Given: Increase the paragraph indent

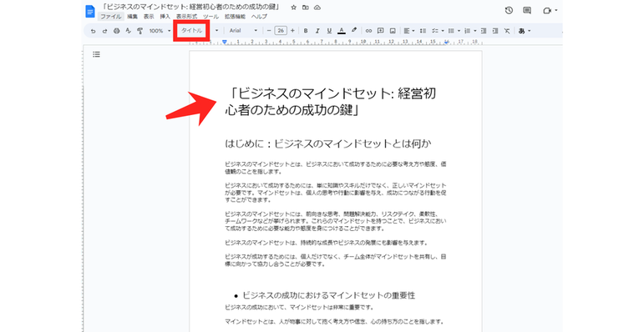Looking at the screenshot, I should [x=495, y=31].
